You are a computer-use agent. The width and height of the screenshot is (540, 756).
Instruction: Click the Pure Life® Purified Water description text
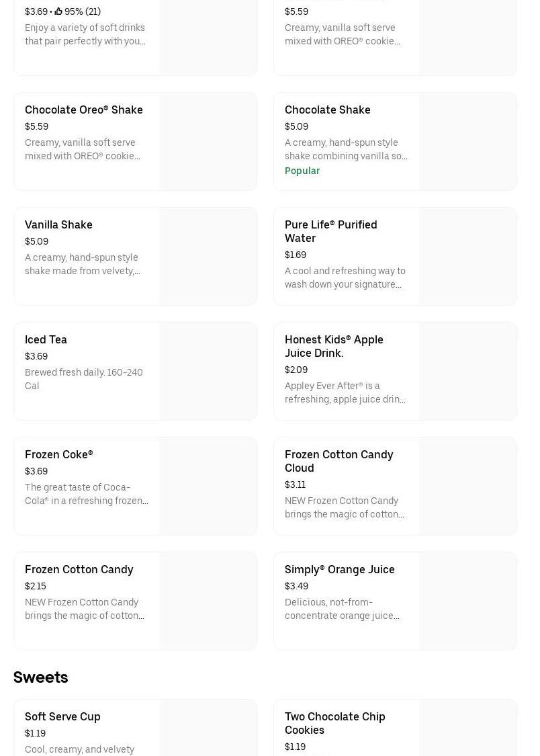point(345,278)
